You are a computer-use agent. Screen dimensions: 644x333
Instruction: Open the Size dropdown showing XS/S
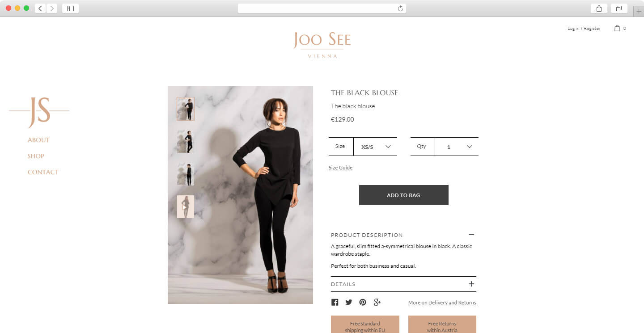point(375,147)
